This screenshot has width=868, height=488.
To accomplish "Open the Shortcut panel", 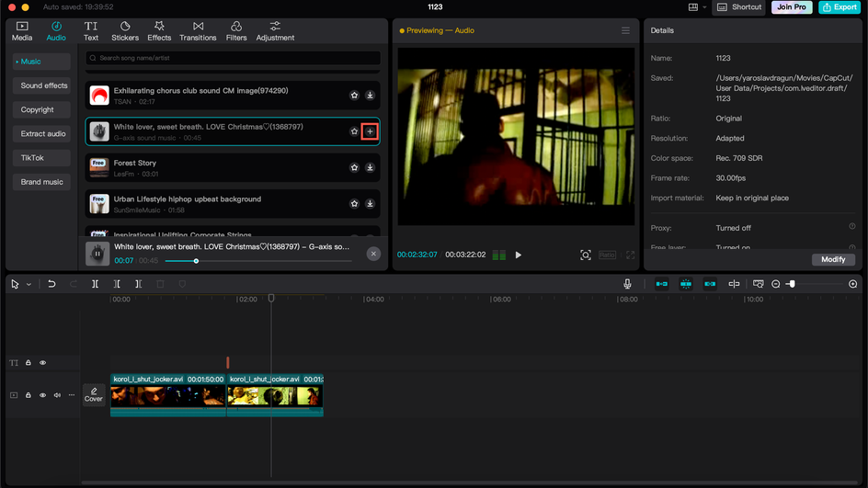I will [x=739, y=7].
